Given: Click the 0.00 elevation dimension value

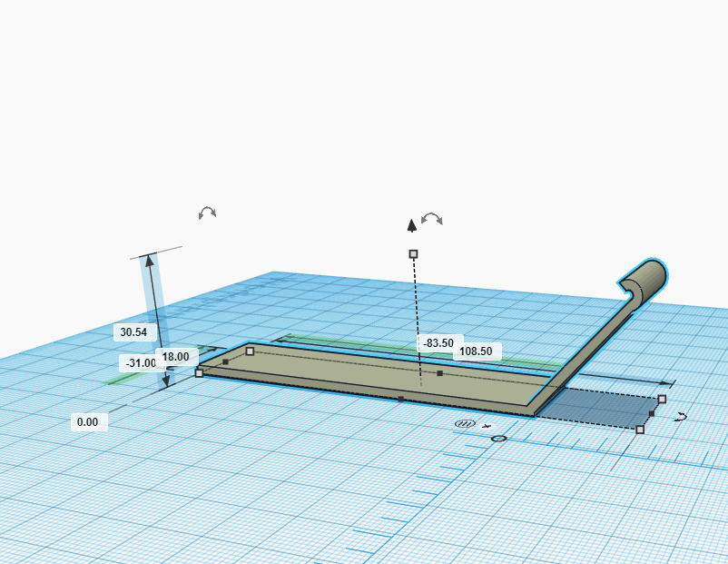Looking at the screenshot, I should pos(88,421).
